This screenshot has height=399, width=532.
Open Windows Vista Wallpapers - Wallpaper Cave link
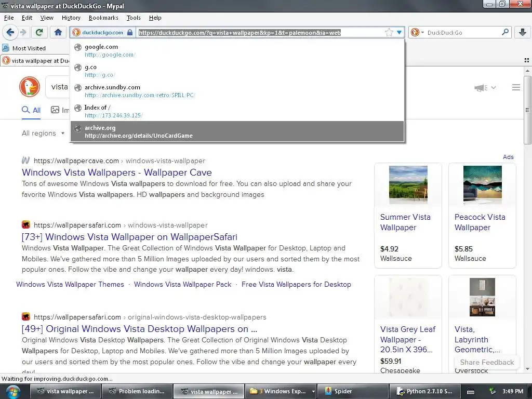(117, 172)
